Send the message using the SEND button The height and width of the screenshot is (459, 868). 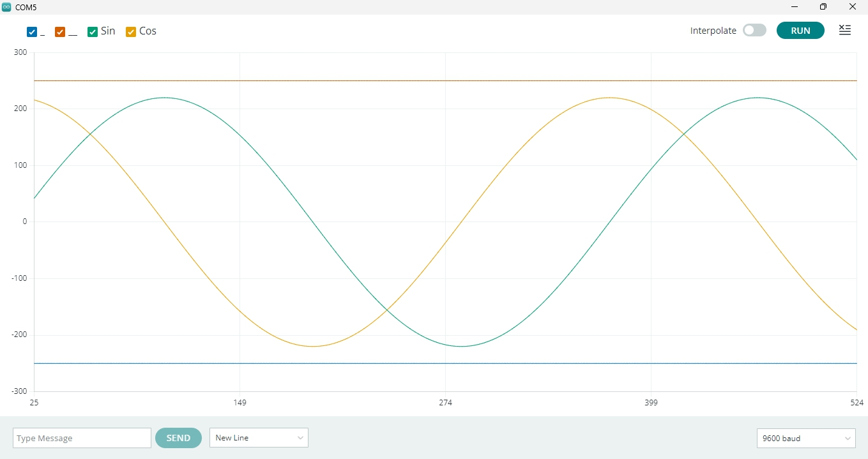178,438
